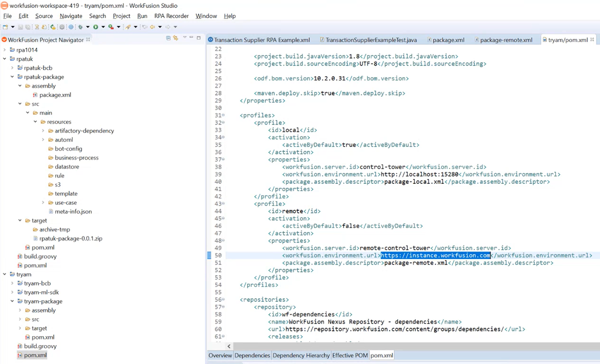Close the WorkFusion Project Navigator view
Viewport: 600px width, 364px height.
pyautogui.click(x=88, y=39)
